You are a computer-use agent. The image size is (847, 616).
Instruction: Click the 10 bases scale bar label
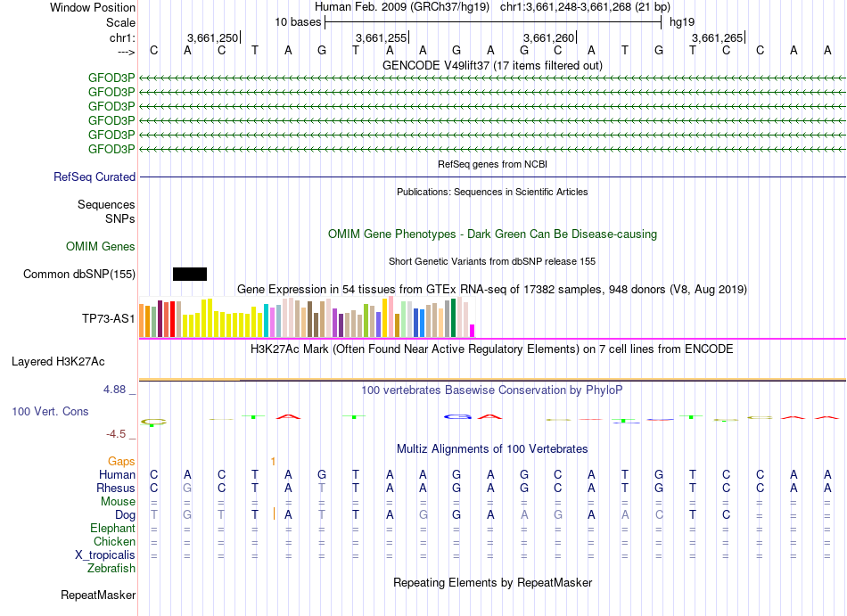coord(298,22)
